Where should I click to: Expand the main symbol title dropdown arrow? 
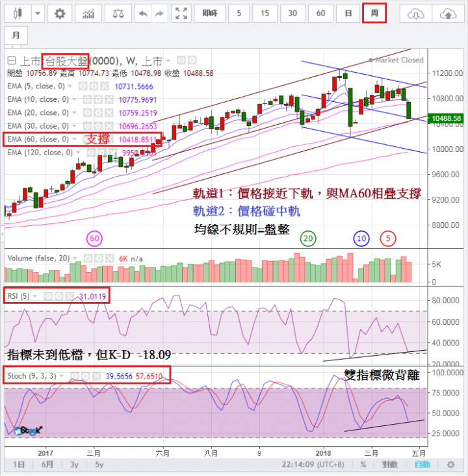tap(168, 61)
